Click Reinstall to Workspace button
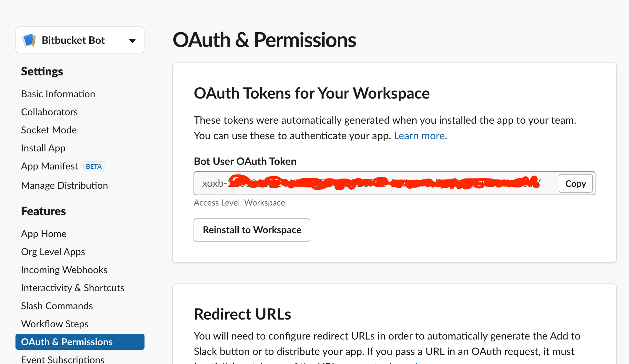This screenshot has width=629, height=364. [252, 230]
